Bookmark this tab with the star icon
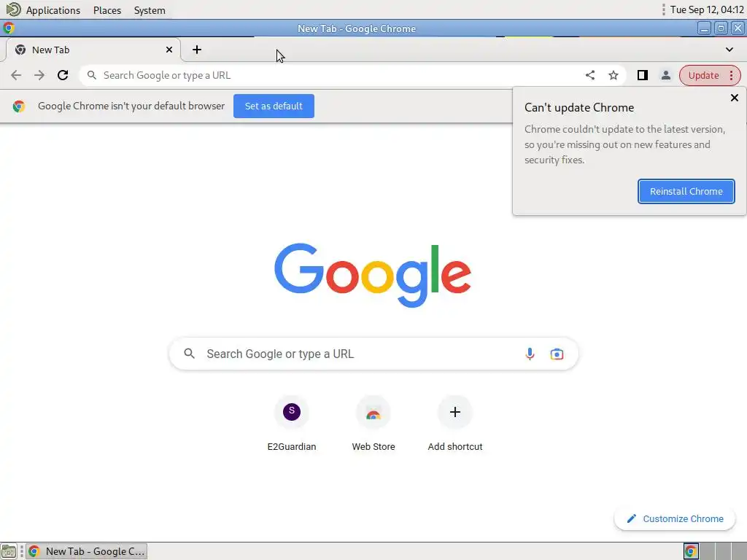 tap(614, 75)
